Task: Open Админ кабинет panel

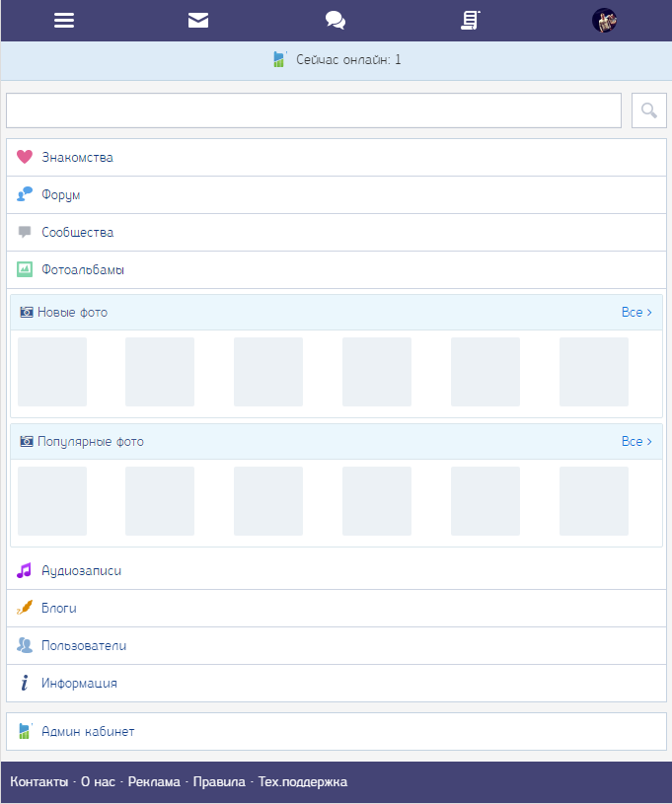Action: (x=88, y=732)
